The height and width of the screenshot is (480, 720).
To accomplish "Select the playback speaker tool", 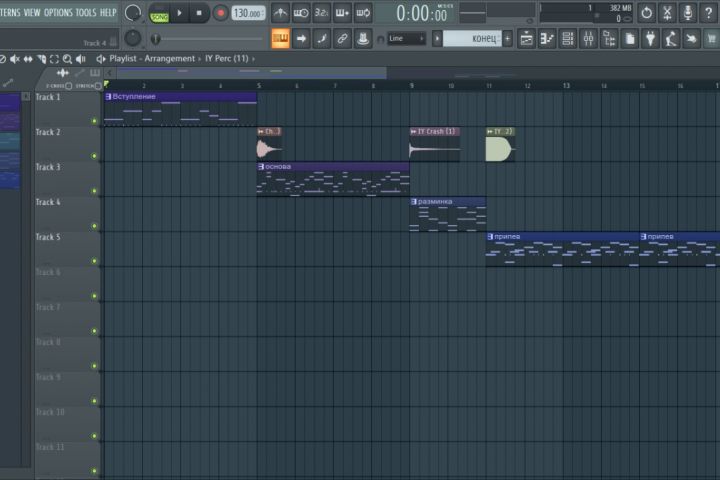I will click(x=81, y=59).
